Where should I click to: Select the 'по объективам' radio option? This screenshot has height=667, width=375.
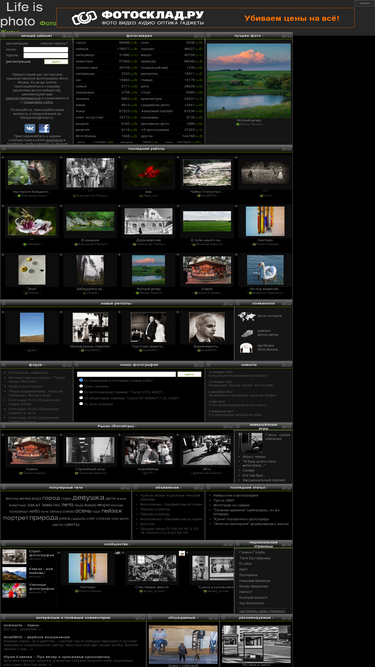pos(81,398)
